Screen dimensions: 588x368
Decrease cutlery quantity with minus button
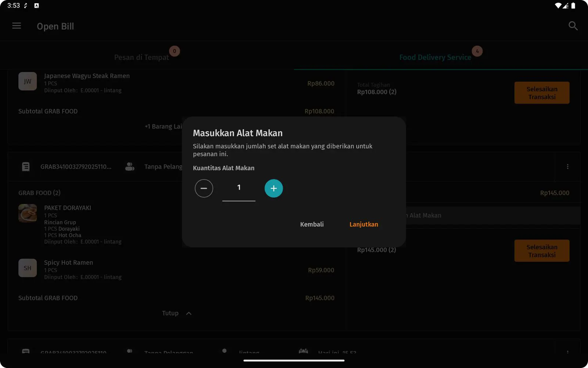click(204, 188)
